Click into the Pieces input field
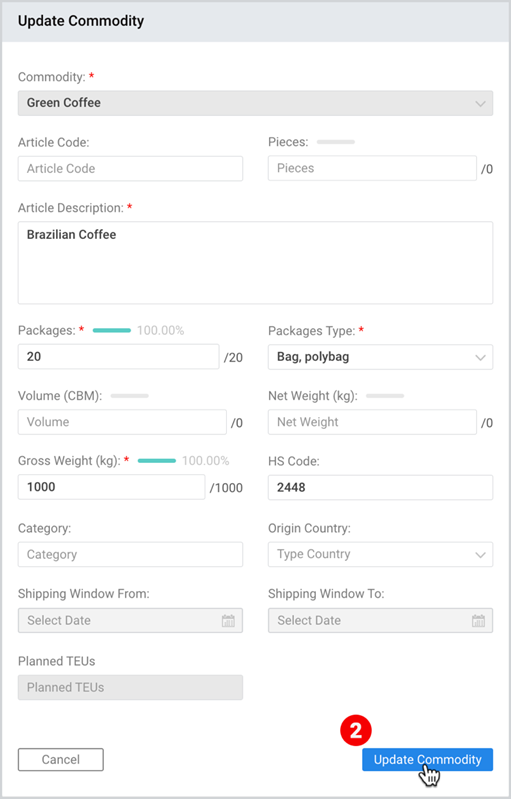The height and width of the screenshot is (799, 511). tap(372, 168)
